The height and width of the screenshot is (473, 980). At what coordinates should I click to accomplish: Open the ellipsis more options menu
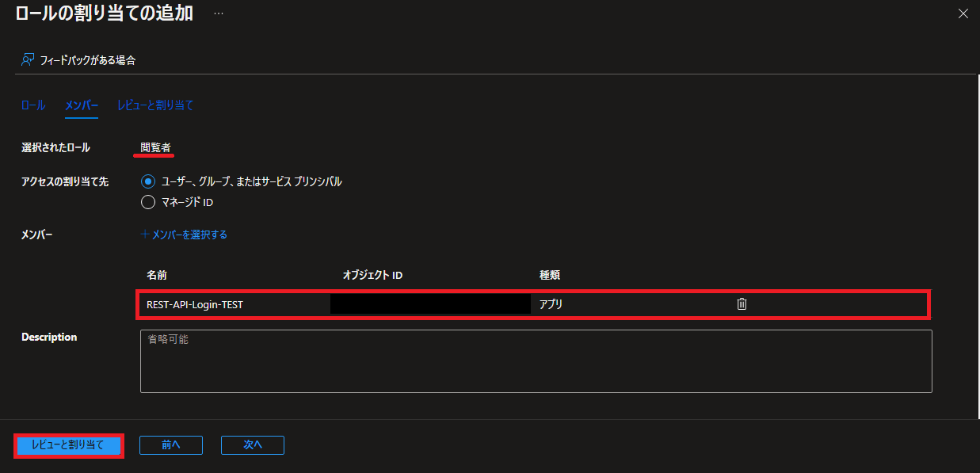point(219,13)
